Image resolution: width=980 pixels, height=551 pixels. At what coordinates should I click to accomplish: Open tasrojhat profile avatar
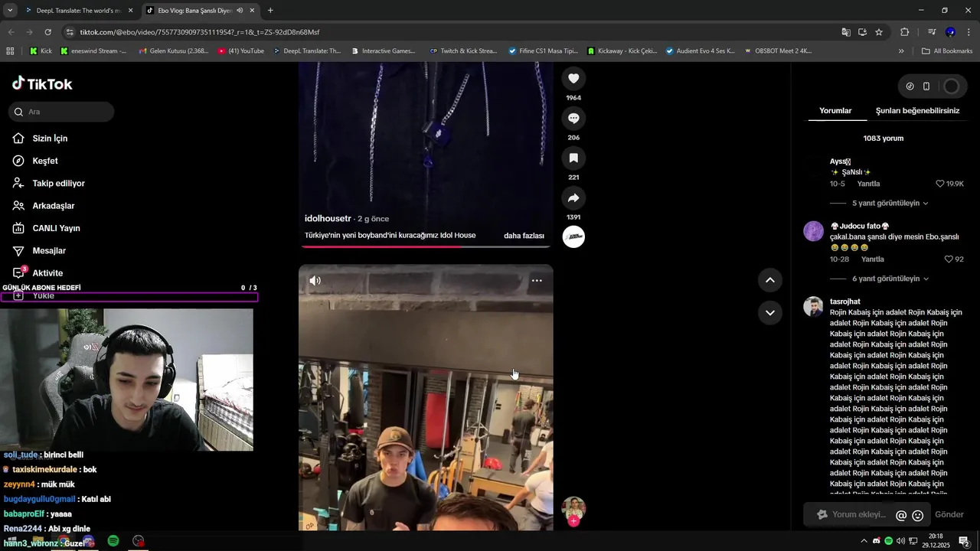pos(813,306)
